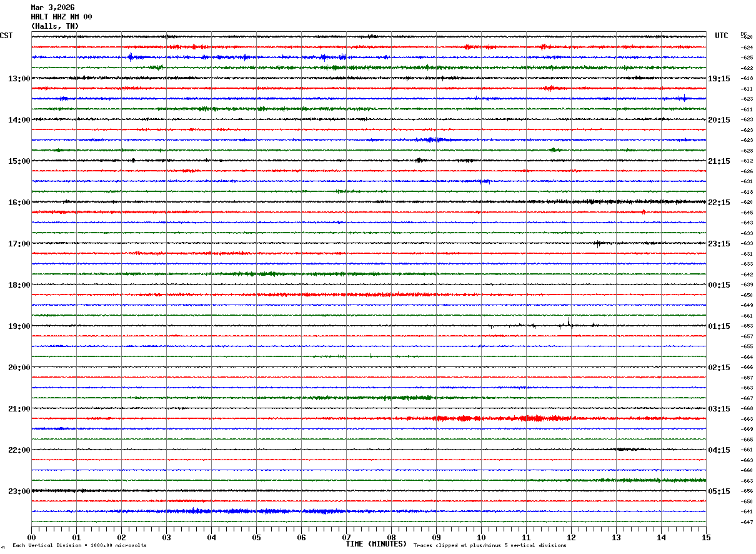The image size is (756, 554).
Task: Click minute tick label "15" on bottom axis
Action: tap(706, 537)
